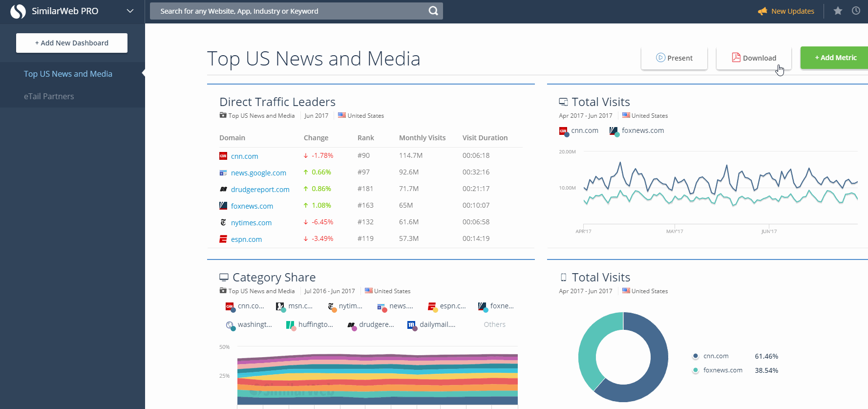Open news.google.com link

258,173
